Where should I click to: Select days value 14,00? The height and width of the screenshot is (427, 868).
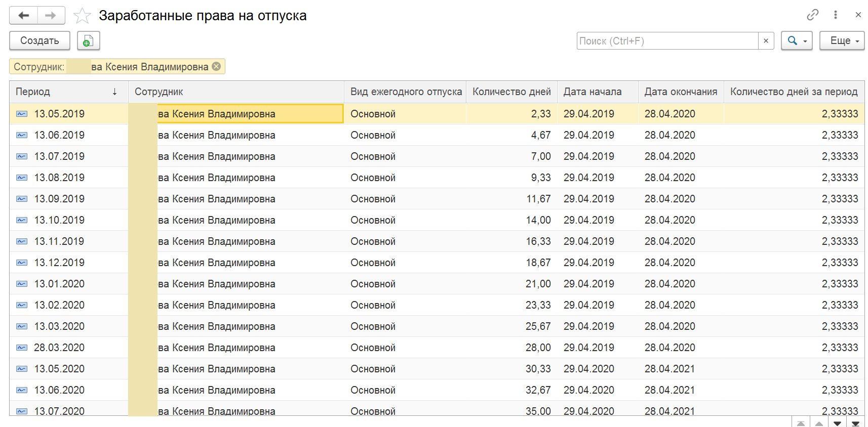538,220
